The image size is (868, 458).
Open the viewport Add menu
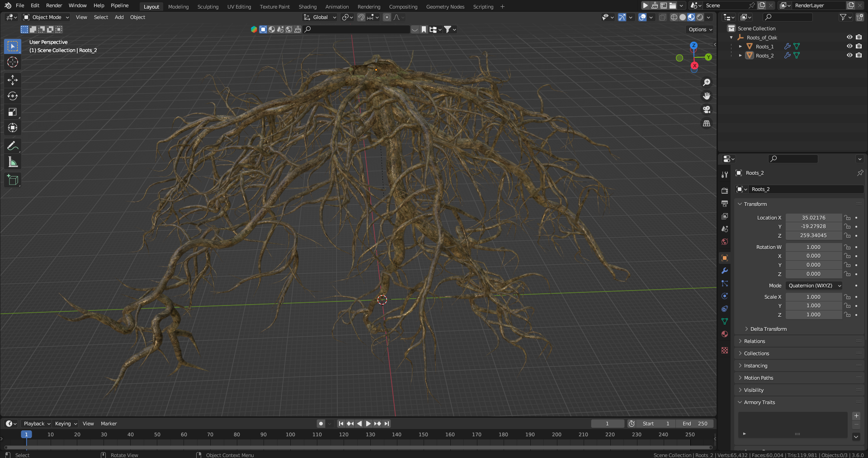tap(119, 17)
